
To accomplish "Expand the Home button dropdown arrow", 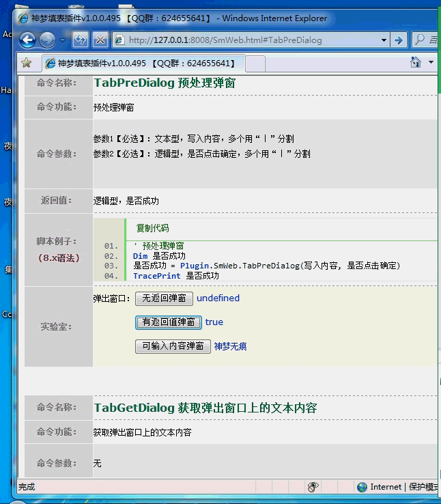I will pos(431,63).
